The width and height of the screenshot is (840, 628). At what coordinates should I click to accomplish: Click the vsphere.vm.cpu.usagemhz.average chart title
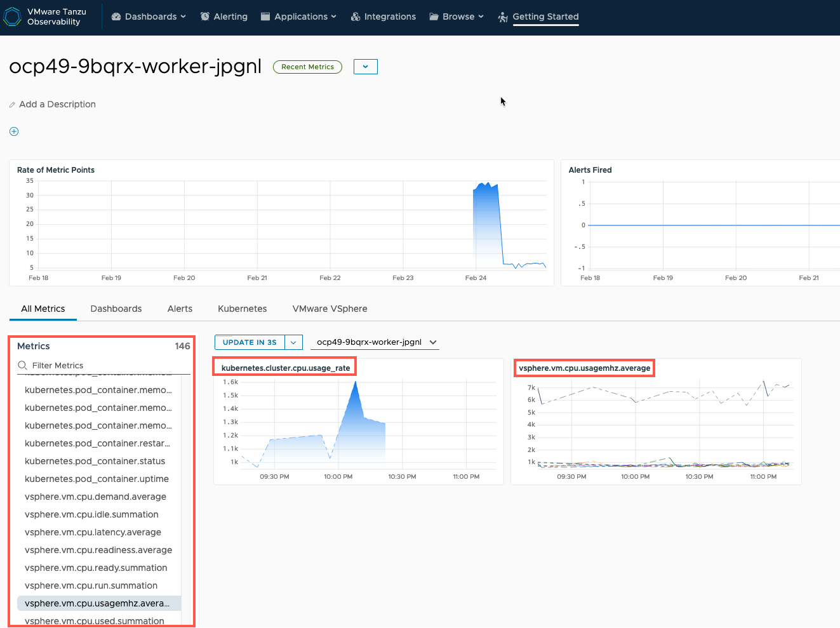[x=584, y=368]
